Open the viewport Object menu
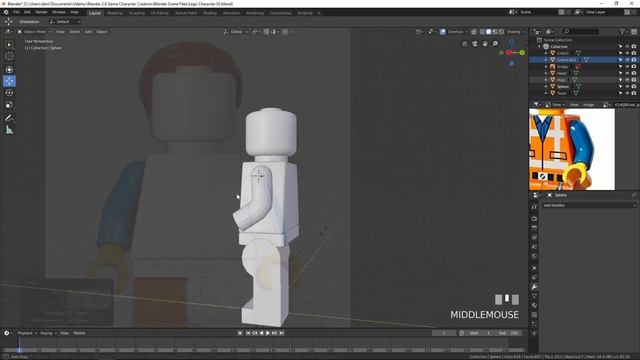 (102, 32)
